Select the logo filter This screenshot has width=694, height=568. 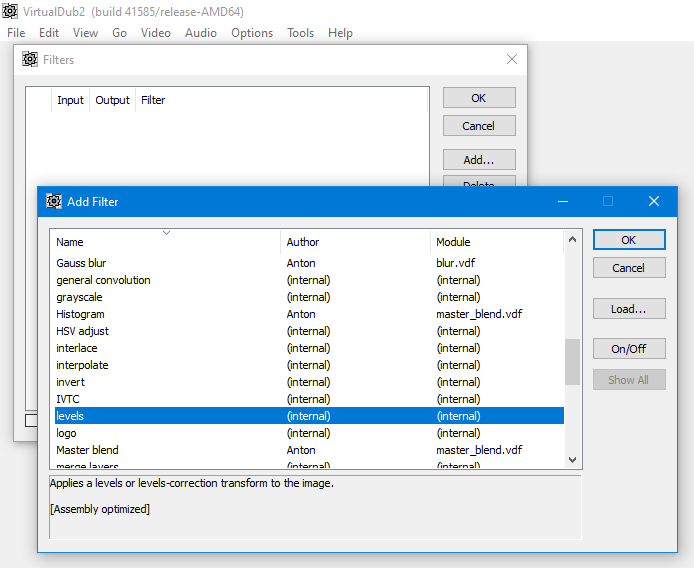point(309,433)
